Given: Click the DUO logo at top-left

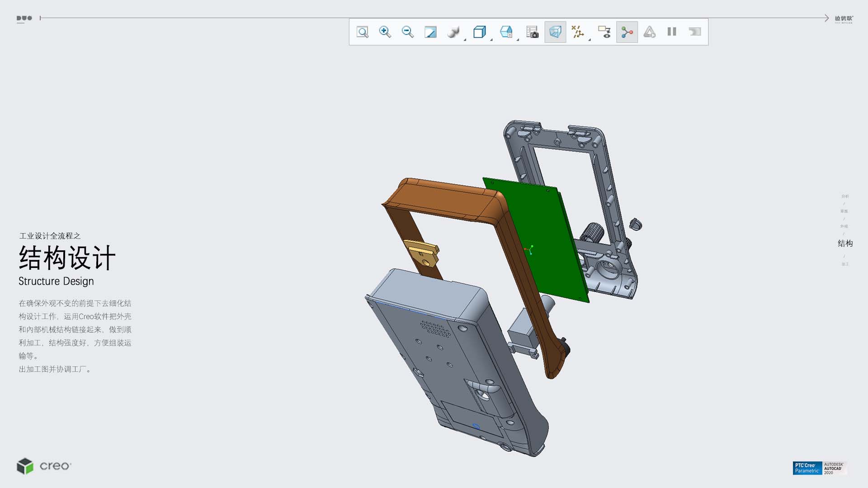Looking at the screenshot, I should coord(24,19).
